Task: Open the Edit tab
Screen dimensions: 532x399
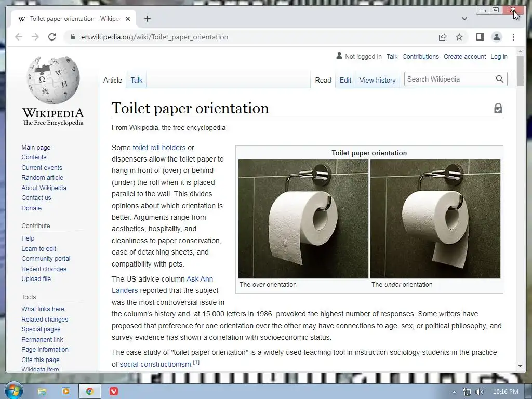Action: tap(345, 80)
